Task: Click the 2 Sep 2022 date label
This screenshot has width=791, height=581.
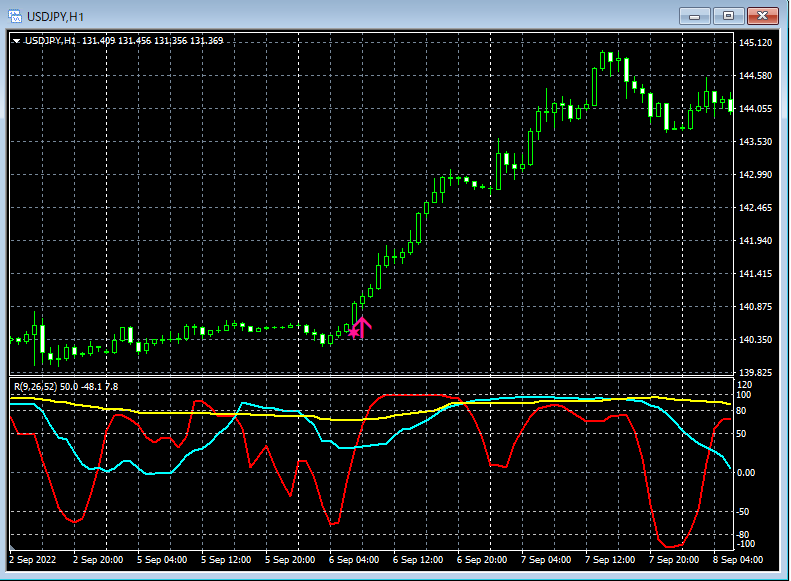Action: (32, 559)
